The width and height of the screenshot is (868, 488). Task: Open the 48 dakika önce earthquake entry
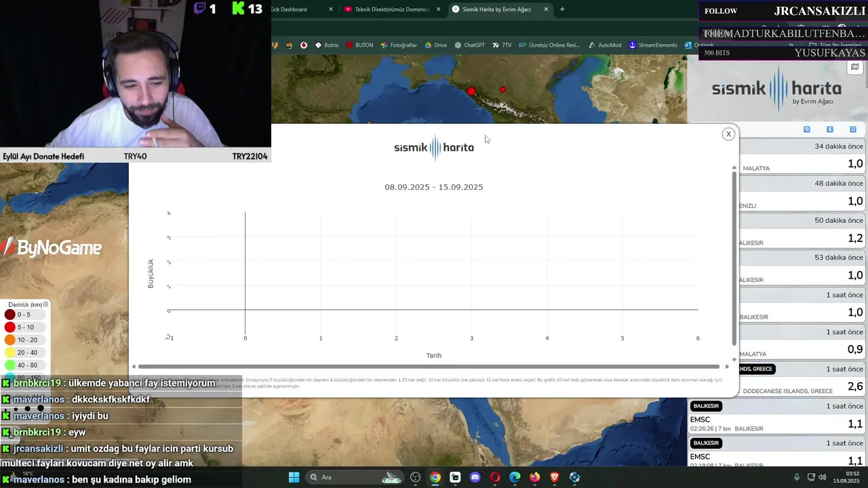803,194
